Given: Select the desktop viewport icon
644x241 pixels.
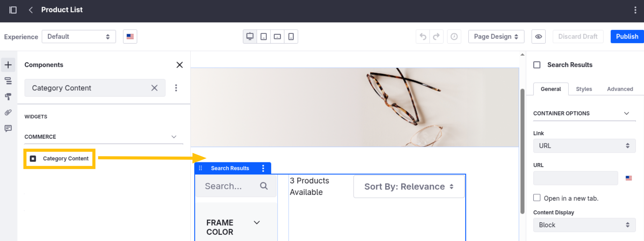Looking at the screenshot, I should pos(250,36).
